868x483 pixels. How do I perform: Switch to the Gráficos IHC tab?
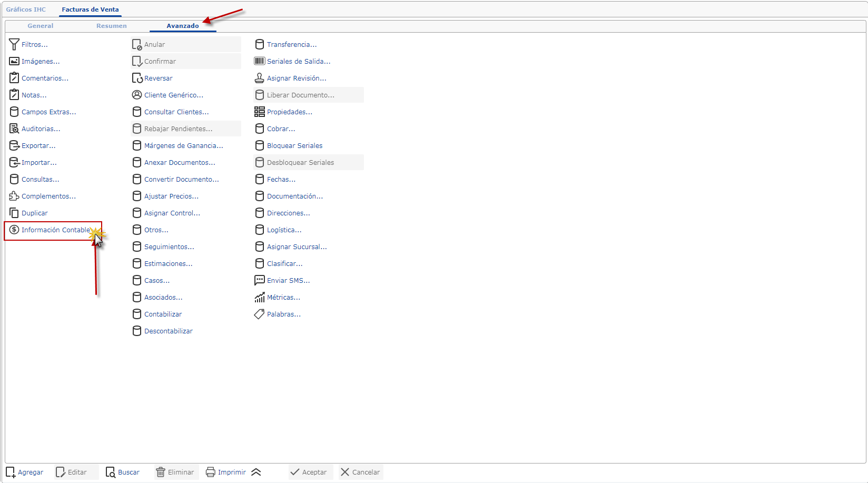pos(26,9)
